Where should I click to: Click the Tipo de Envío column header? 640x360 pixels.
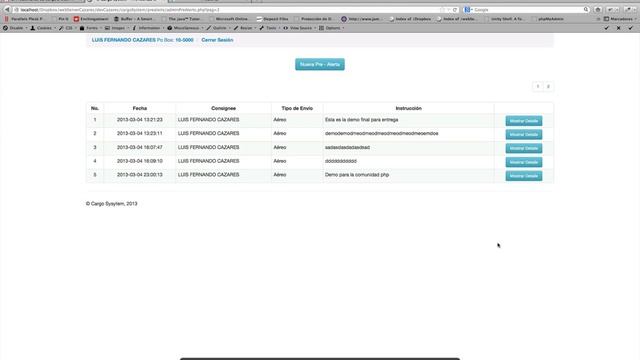click(297, 108)
